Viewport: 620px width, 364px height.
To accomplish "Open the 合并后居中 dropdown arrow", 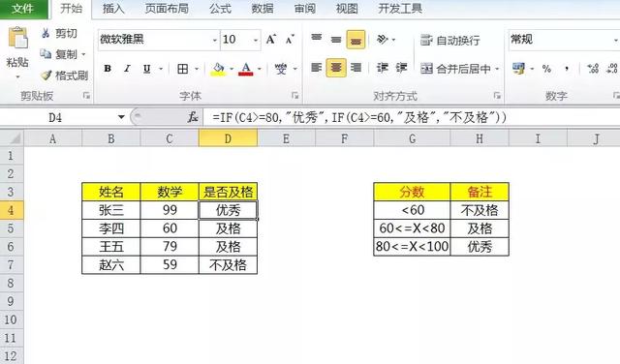I will 497,69.
